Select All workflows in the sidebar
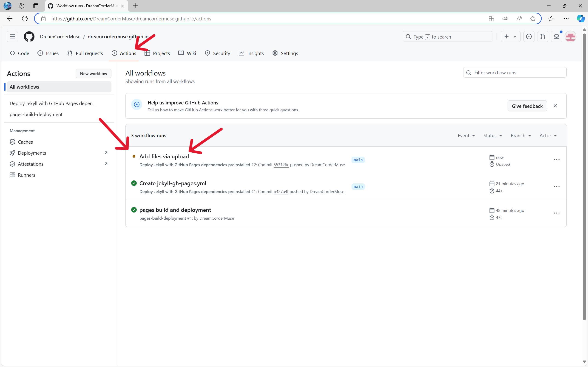The height and width of the screenshot is (367, 588). point(59,87)
